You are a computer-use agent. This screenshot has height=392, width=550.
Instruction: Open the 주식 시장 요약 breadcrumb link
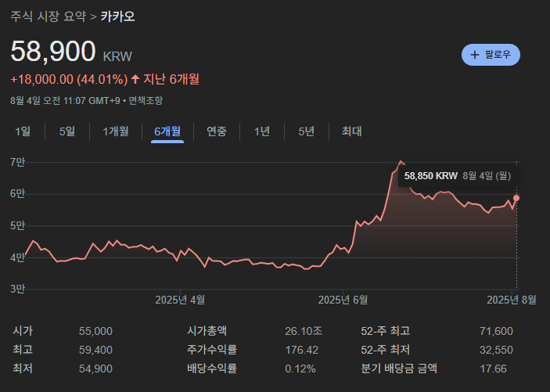click(48, 16)
